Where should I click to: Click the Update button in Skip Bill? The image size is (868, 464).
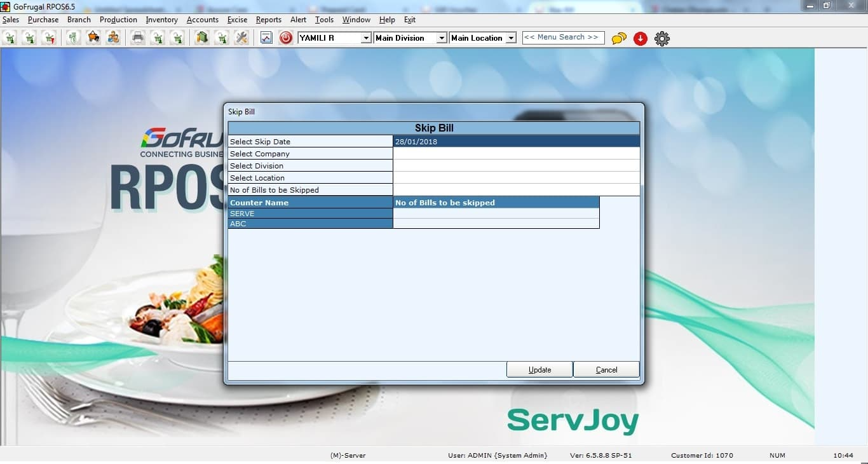click(539, 369)
